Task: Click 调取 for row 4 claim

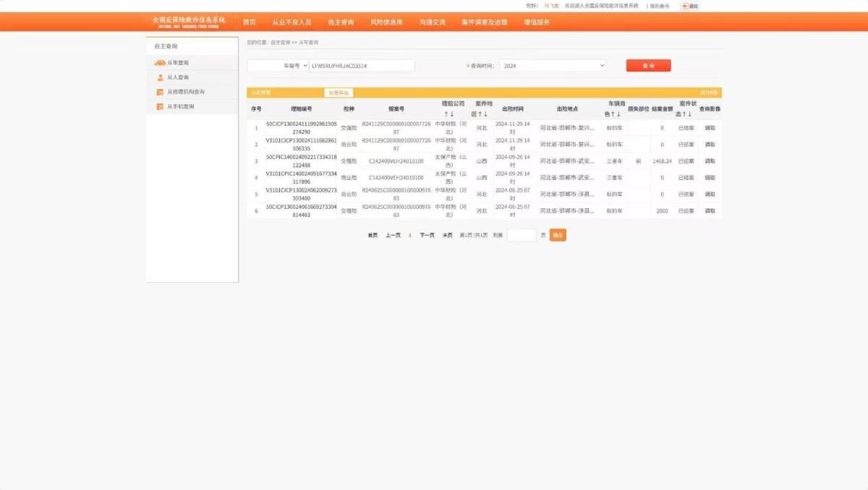Action: (x=710, y=178)
